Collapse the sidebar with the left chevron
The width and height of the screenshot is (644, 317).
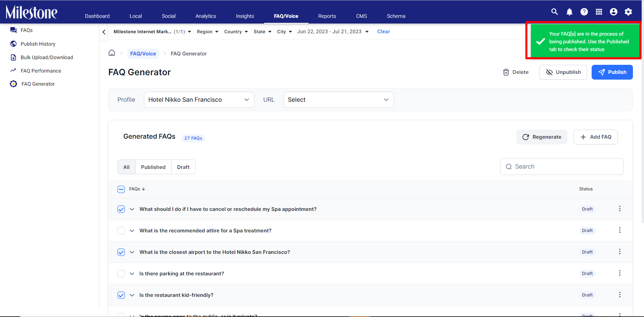(x=104, y=32)
